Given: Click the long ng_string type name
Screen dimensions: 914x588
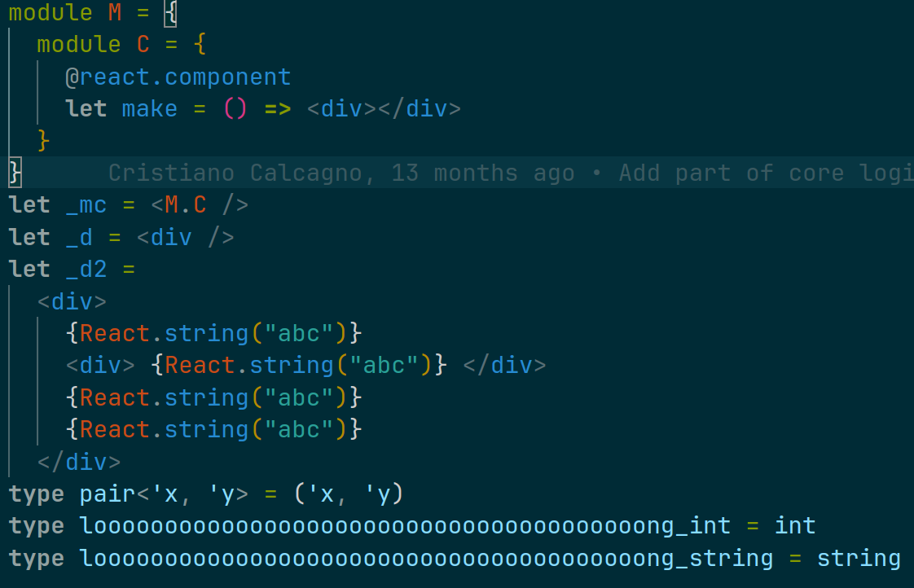Looking at the screenshot, I should pos(427,559).
